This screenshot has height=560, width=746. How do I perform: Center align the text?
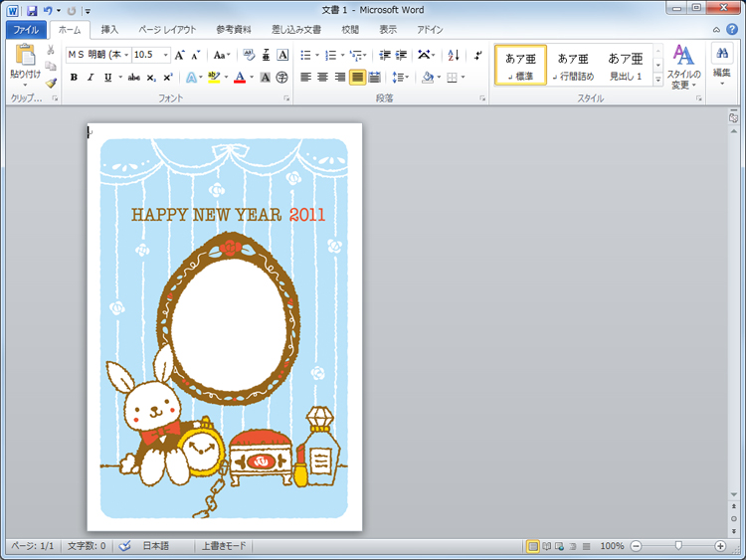322,77
